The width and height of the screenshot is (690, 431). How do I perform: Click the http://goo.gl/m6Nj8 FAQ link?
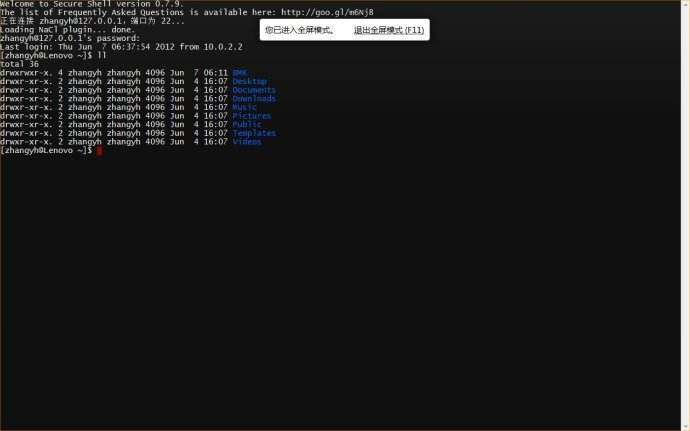[327, 12]
